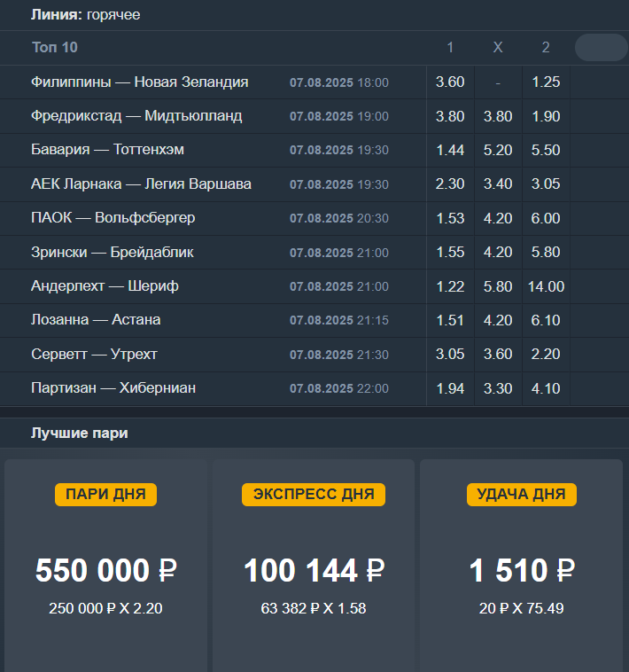
Task: Open Серветт — Утрехт match
Action: click(94, 354)
